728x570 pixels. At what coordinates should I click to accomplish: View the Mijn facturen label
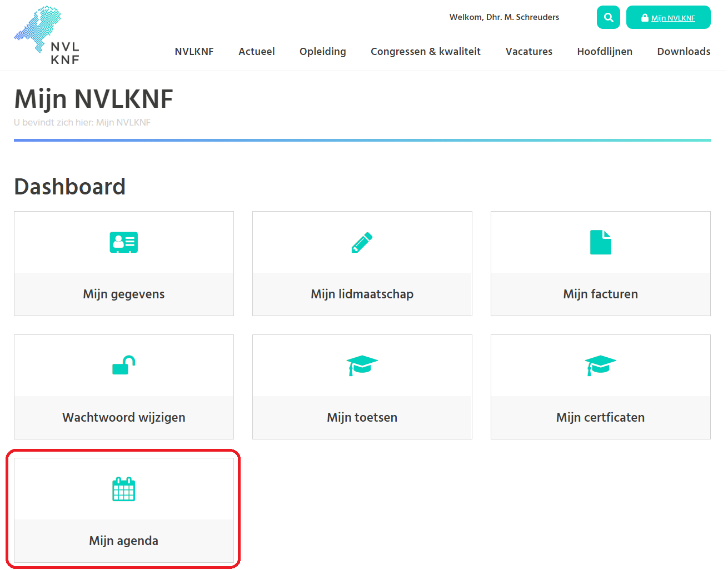(x=601, y=294)
